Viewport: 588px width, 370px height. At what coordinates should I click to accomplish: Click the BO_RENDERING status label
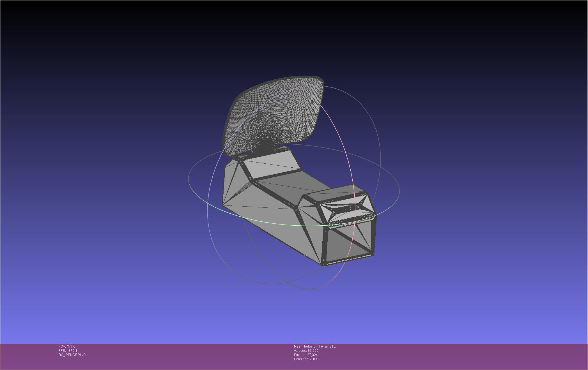click(72, 355)
